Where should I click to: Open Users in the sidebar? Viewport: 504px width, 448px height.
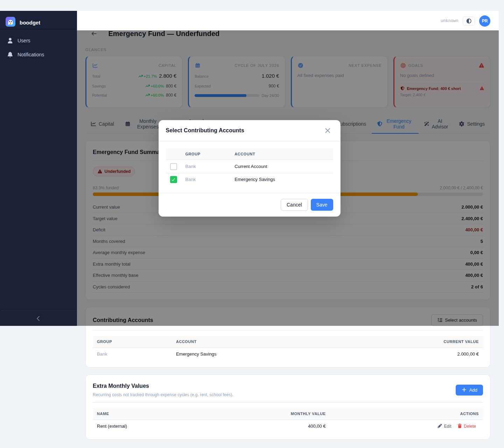click(38, 41)
